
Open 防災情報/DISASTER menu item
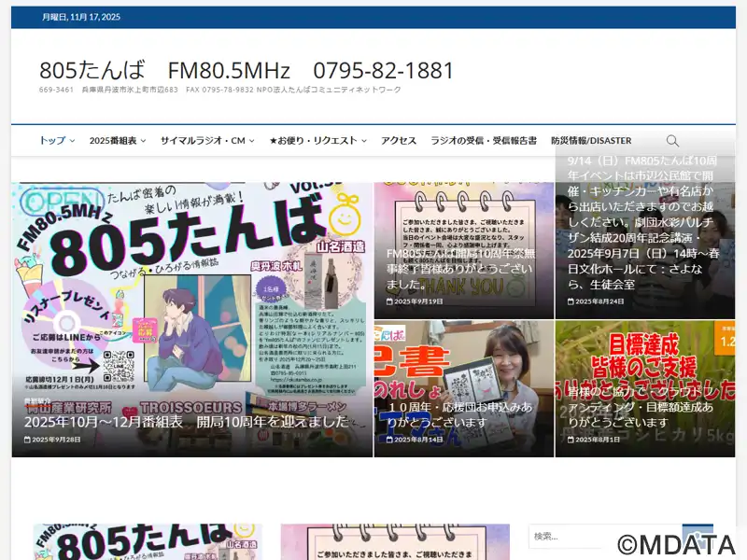coord(591,141)
